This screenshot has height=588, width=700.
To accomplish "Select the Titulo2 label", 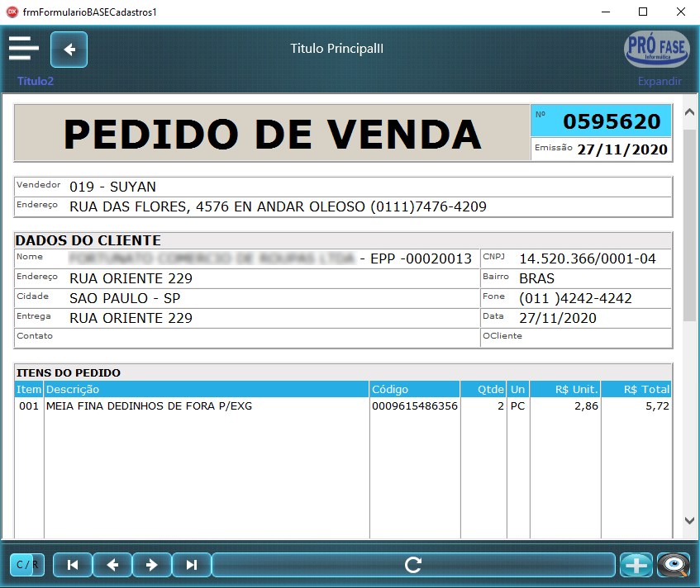I will (35, 82).
